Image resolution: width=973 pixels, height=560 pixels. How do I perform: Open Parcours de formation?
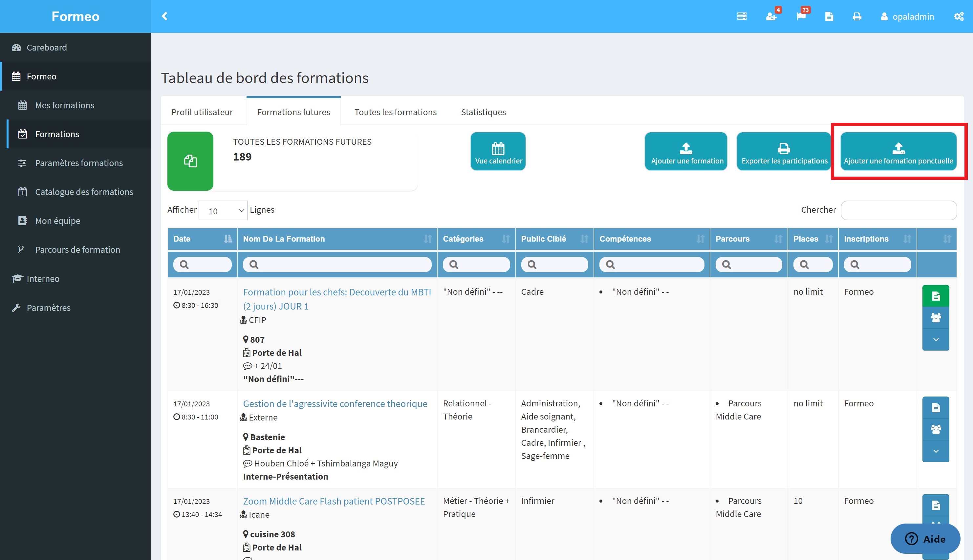coord(76,249)
